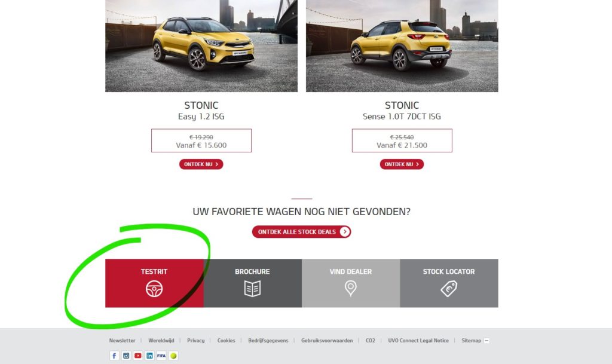Open the Testrit steering wheel tile
The width and height of the screenshot is (612, 364).
point(154,283)
